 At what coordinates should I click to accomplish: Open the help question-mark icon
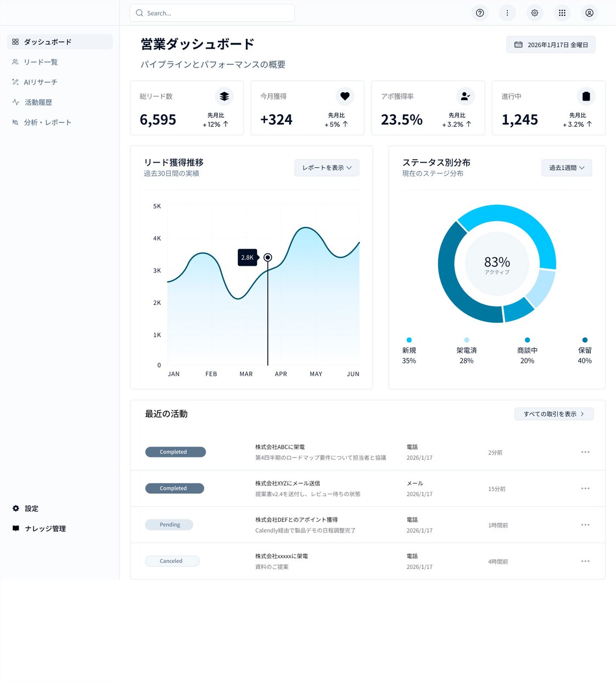pyautogui.click(x=480, y=13)
